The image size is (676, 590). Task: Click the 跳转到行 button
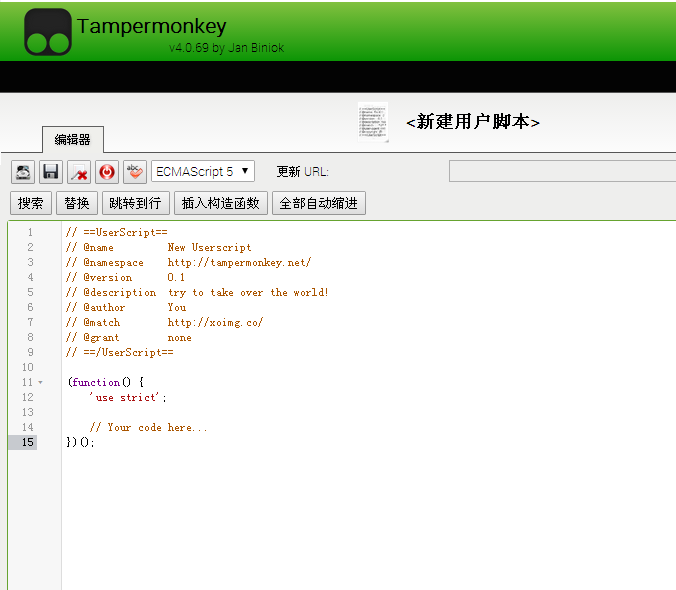click(135, 203)
